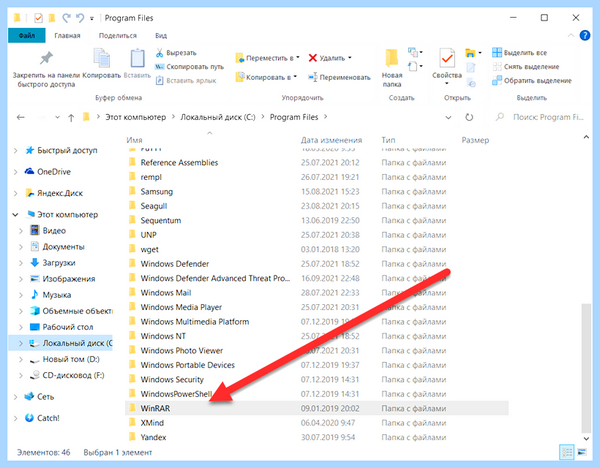Viewport: 600px width, 468px height.
Task: Click the Refresh button by address bar
Action: [469, 117]
